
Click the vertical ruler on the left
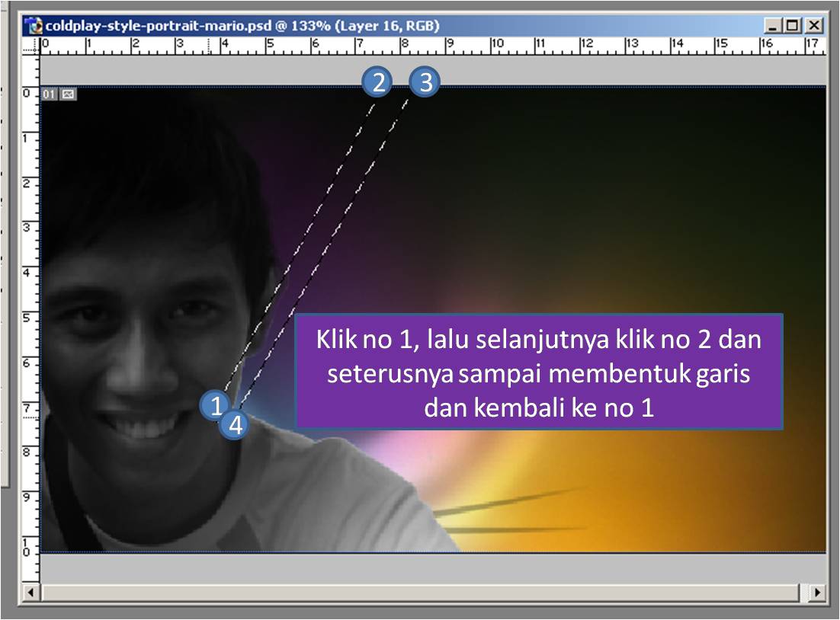(31, 305)
